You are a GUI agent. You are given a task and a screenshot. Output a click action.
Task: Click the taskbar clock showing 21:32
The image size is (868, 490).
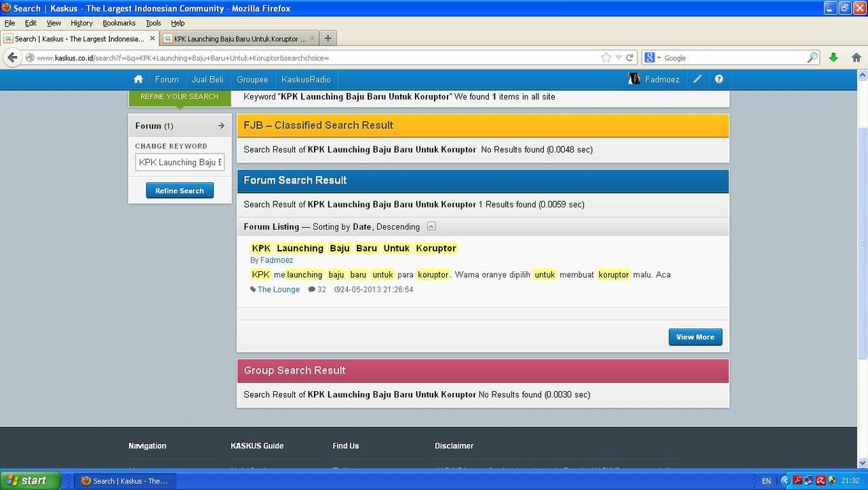[x=850, y=481]
